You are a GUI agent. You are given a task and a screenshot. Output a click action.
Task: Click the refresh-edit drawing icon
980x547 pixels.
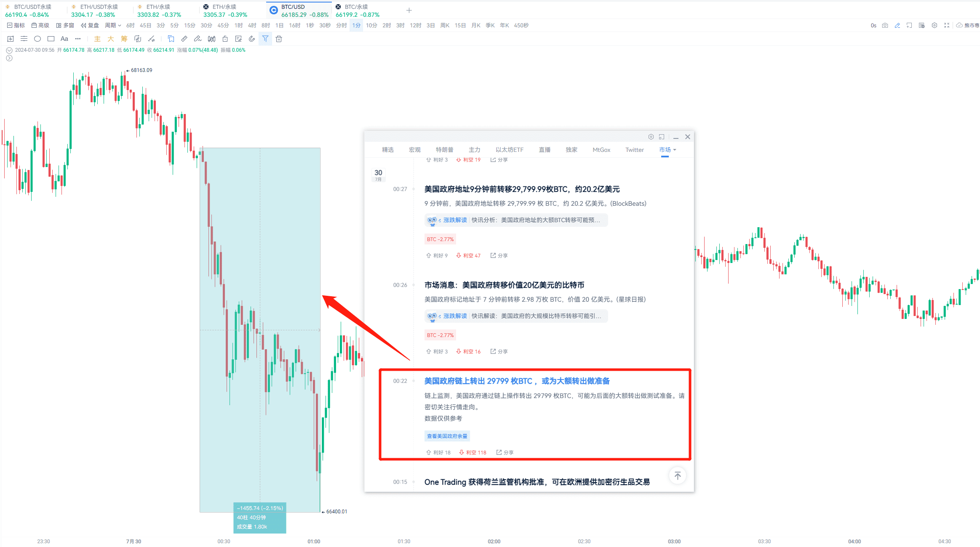coord(138,39)
